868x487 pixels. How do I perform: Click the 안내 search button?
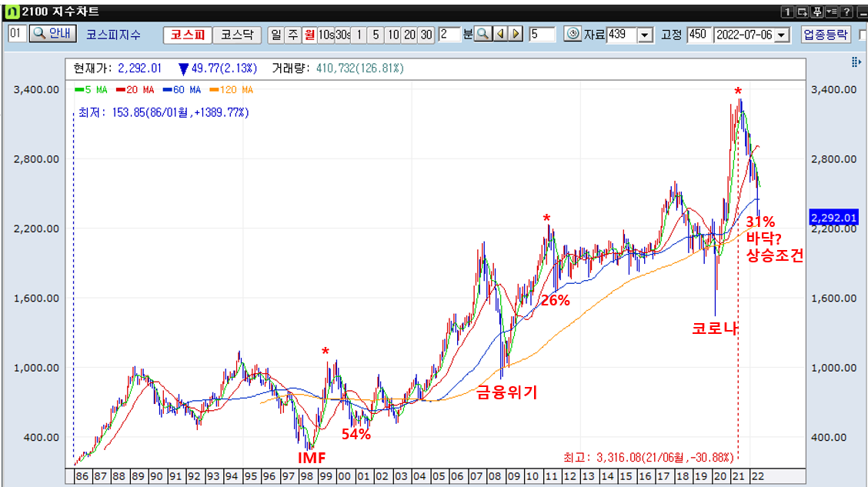(x=52, y=34)
